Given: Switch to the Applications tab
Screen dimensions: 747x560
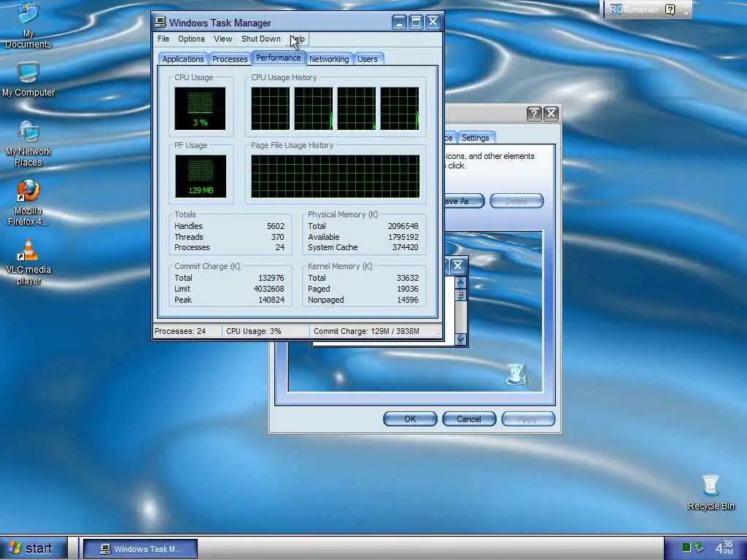Looking at the screenshot, I should pos(183,59).
